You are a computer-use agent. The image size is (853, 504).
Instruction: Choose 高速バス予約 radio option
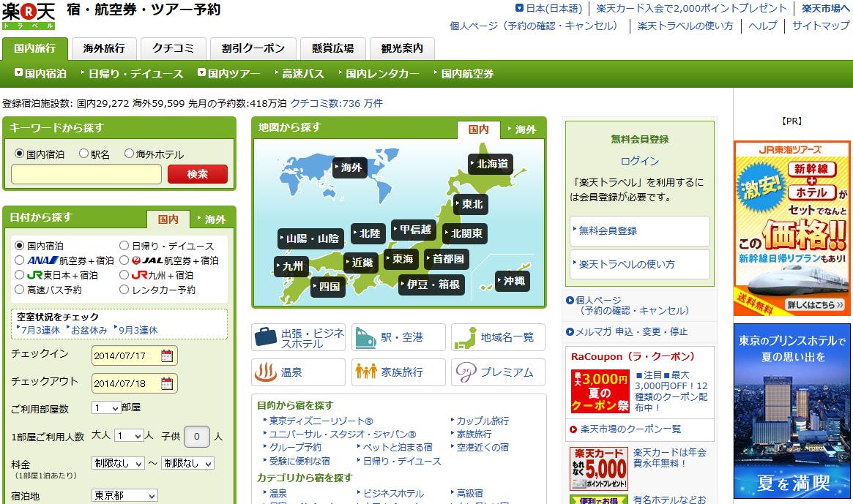pos(19,290)
